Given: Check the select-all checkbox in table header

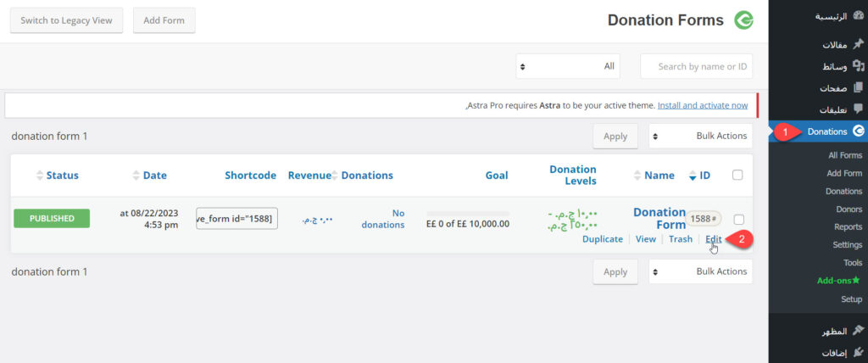Looking at the screenshot, I should (x=737, y=176).
